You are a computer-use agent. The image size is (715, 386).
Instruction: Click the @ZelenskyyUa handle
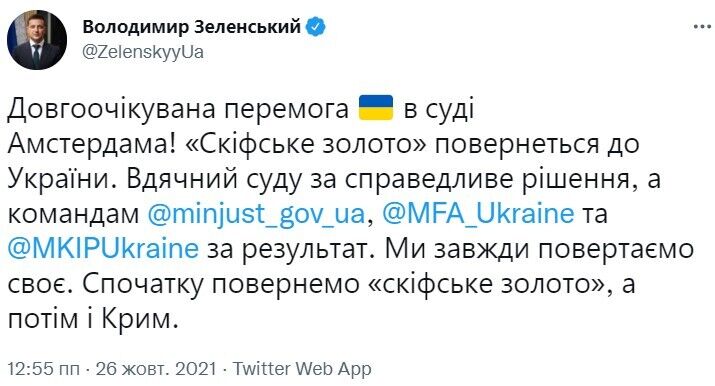tap(143, 53)
